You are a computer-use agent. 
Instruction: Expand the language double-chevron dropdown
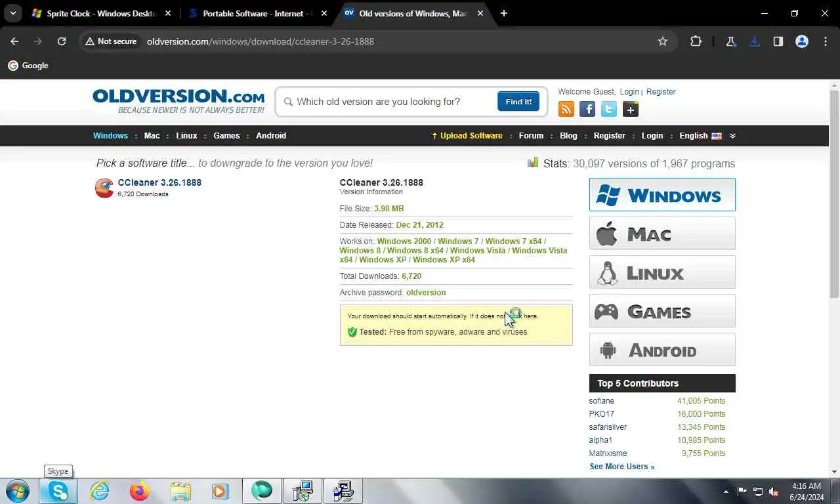(732, 136)
